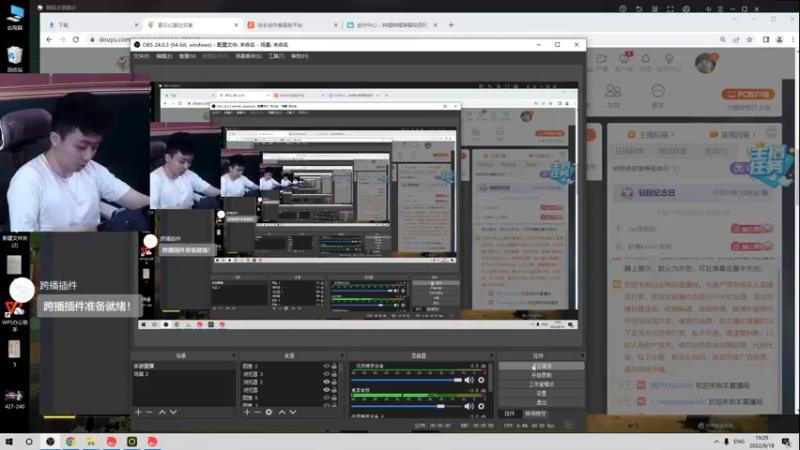Remove the selected scene with minus button
The width and height of the screenshot is (800, 450).
click(149, 412)
